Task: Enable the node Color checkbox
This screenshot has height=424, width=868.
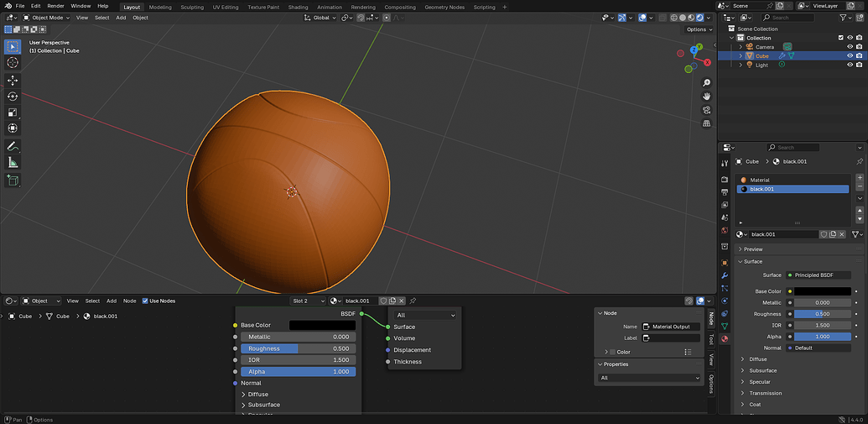Action: [612, 352]
